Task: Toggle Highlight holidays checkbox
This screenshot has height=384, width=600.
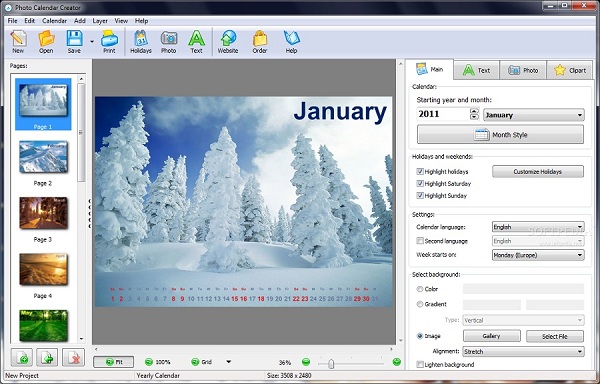Action: [420, 172]
